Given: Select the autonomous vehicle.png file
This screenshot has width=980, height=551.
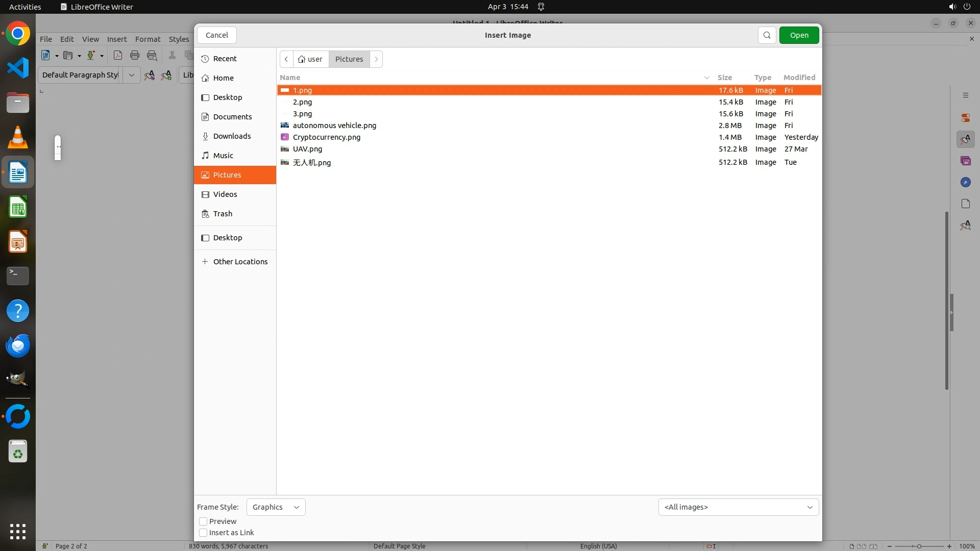Looking at the screenshot, I should (334, 126).
